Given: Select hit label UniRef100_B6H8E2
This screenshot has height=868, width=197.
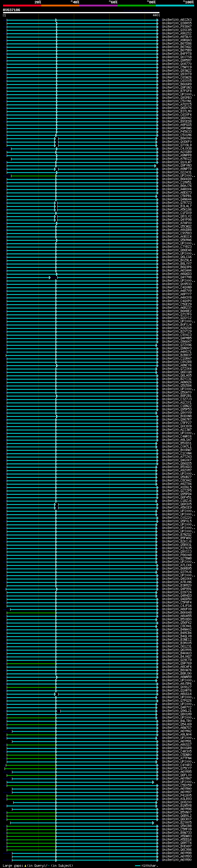Looking at the screenshot, I should tap(177, 311).
